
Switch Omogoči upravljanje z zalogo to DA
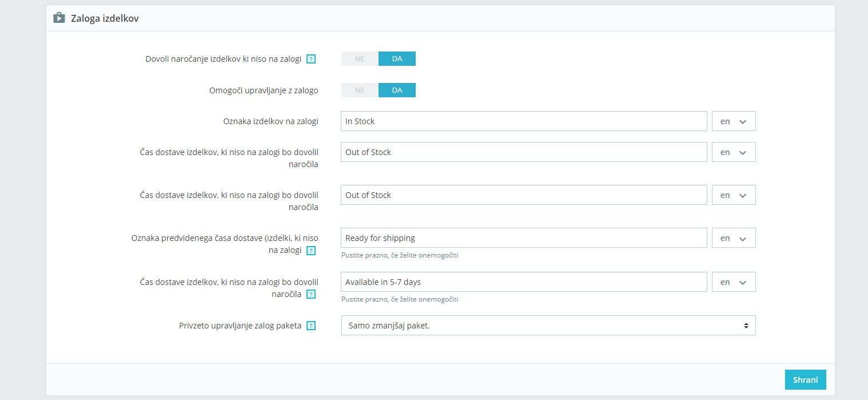(397, 90)
